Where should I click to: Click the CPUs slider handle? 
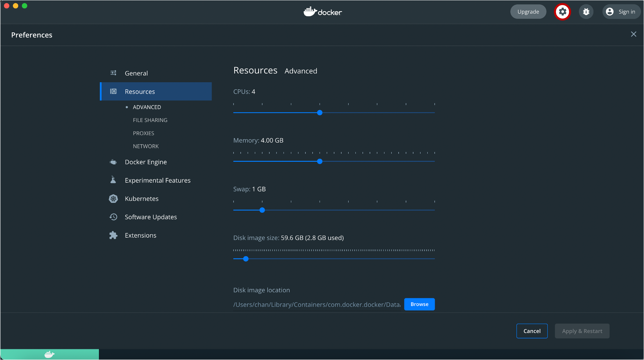[x=320, y=113]
